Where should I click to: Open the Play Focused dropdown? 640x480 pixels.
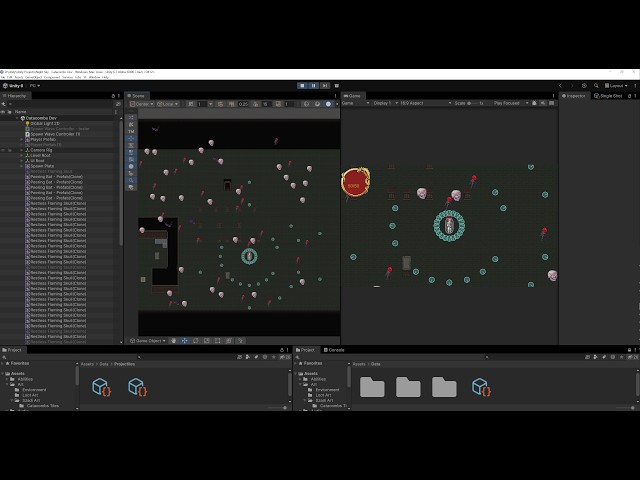point(510,103)
